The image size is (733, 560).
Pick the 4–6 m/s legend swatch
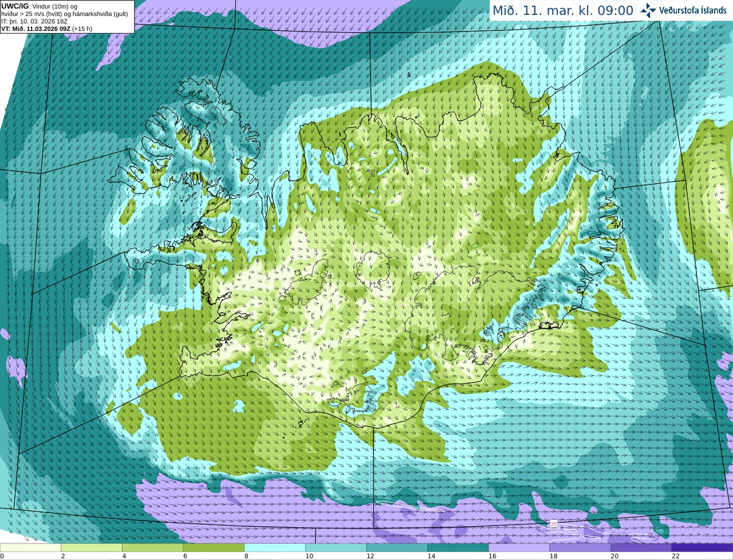pos(152,547)
